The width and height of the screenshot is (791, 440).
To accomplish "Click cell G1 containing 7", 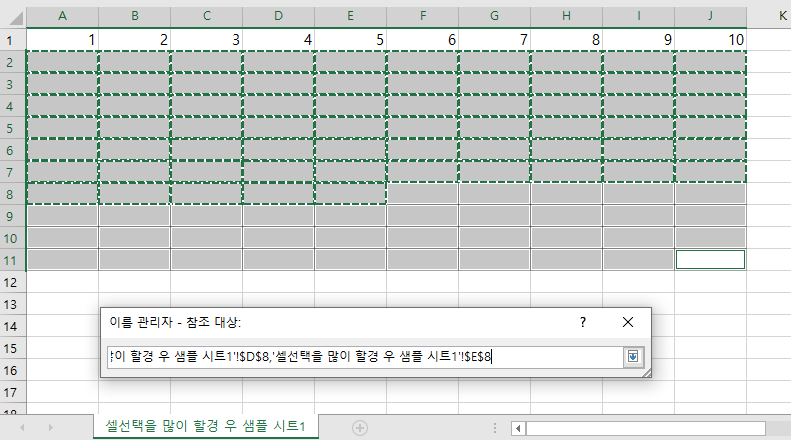I will click(x=494, y=40).
